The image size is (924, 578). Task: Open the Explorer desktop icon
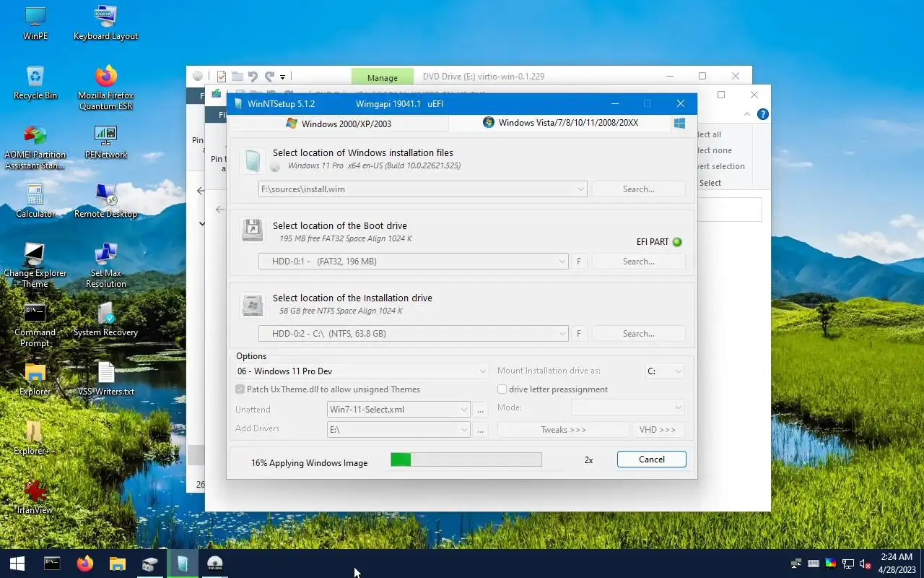click(35, 379)
